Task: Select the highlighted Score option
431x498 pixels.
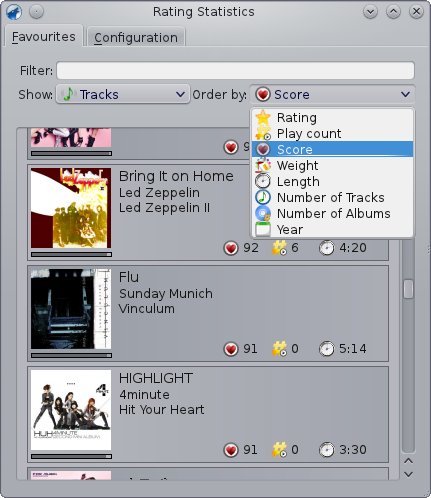Action: point(332,149)
